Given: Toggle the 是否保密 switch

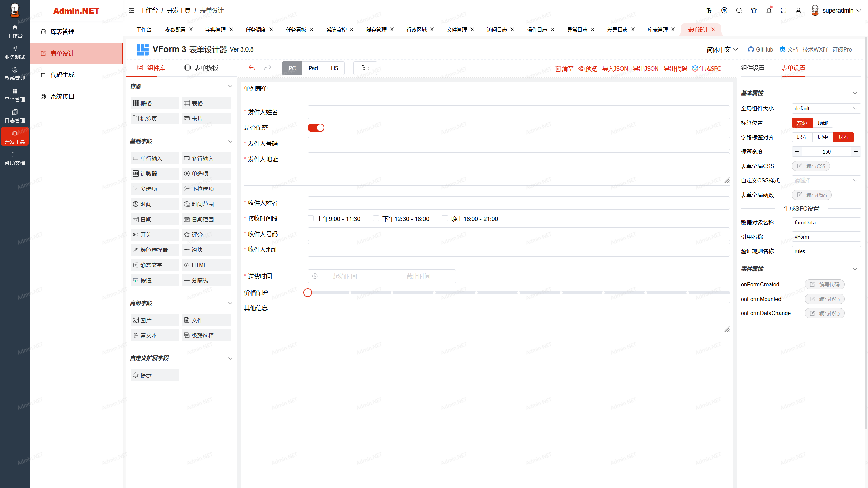Looking at the screenshot, I should (x=316, y=128).
